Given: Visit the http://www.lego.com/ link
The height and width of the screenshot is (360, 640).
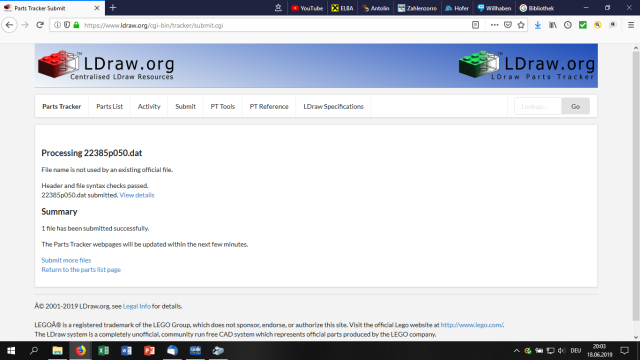Looking at the screenshot, I should coord(472,325).
